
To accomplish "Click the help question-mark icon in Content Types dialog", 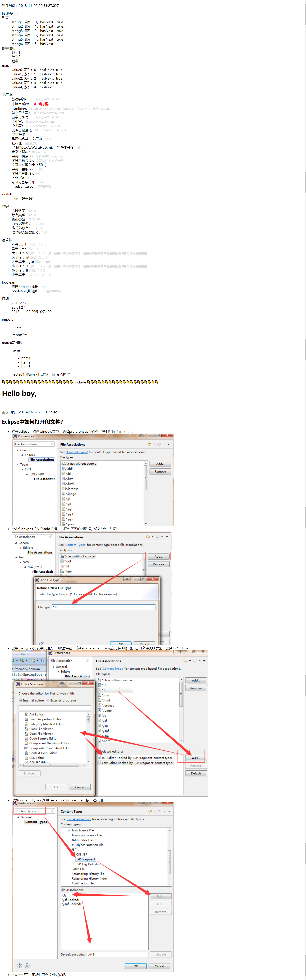I will point(19,966).
